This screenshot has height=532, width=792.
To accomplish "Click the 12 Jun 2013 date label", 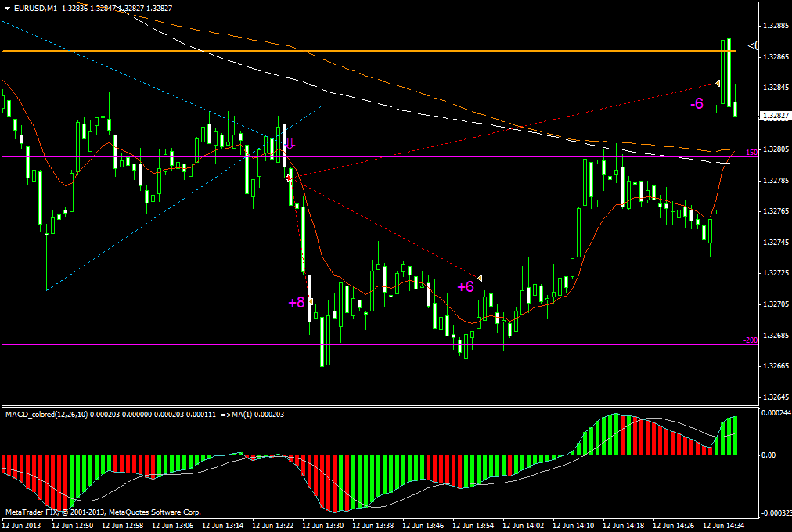I will click(x=20, y=526).
